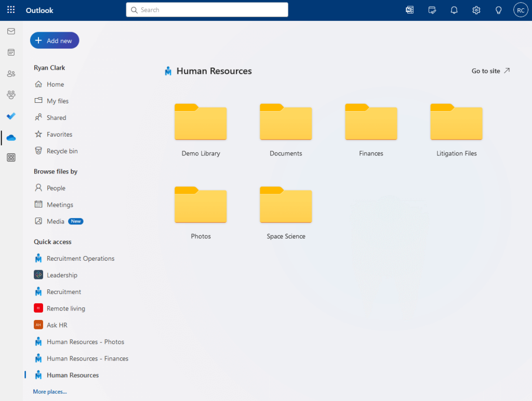Open My Day note icon in header
This screenshot has height=401, width=532.
click(432, 10)
